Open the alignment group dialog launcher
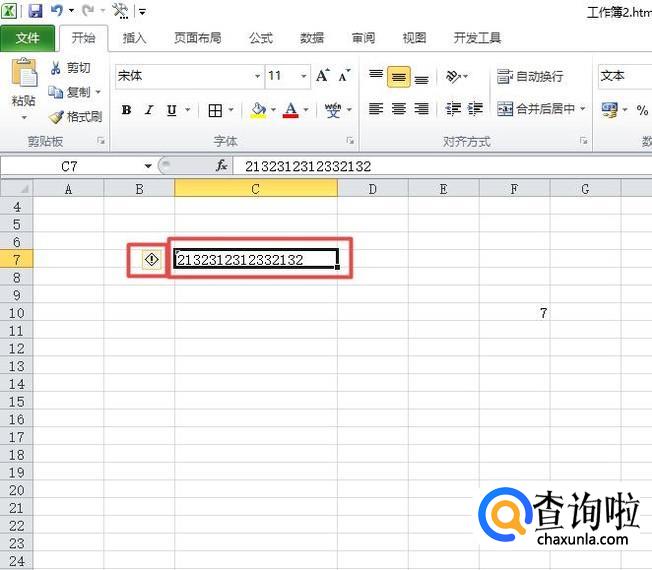The width and height of the screenshot is (652, 570). [584, 141]
